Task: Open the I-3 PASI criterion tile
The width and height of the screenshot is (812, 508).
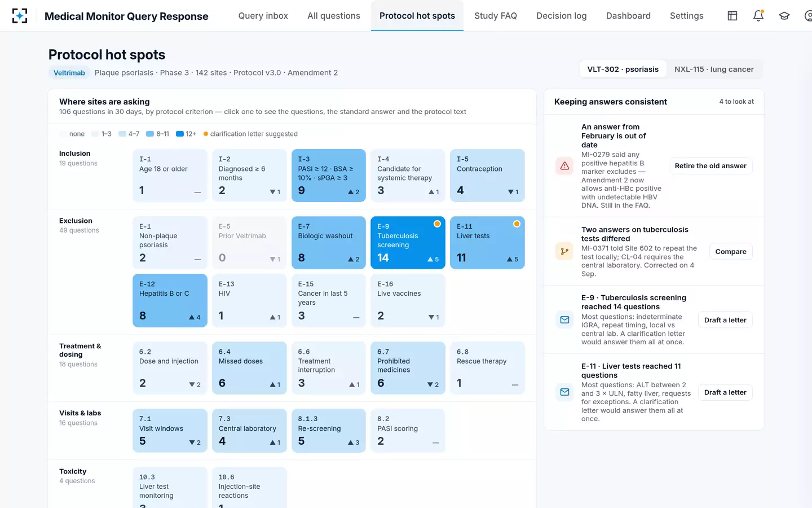Action: (x=329, y=176)
